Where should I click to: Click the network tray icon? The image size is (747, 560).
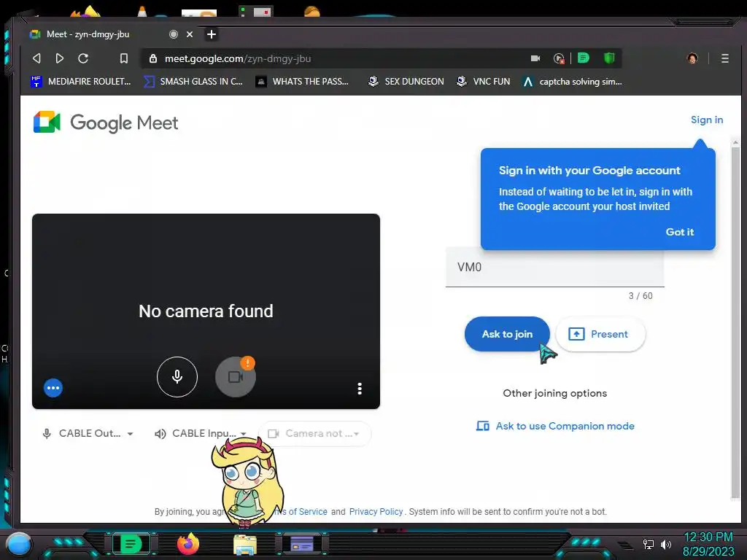pyautogui.click(x=648, y=544)
